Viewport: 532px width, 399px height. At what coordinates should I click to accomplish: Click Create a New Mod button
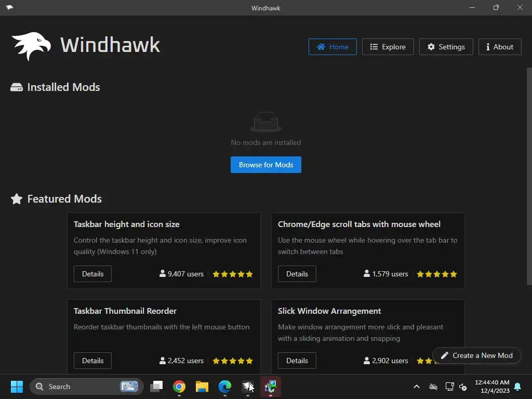[x=477, y=355]
